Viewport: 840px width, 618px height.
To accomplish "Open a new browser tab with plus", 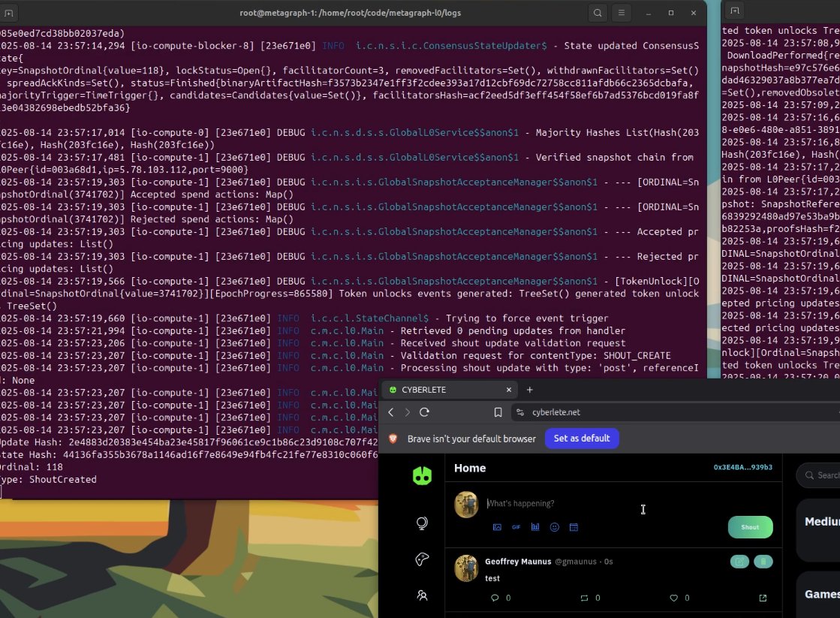I will pyautogui.click(x=530, y=390).
